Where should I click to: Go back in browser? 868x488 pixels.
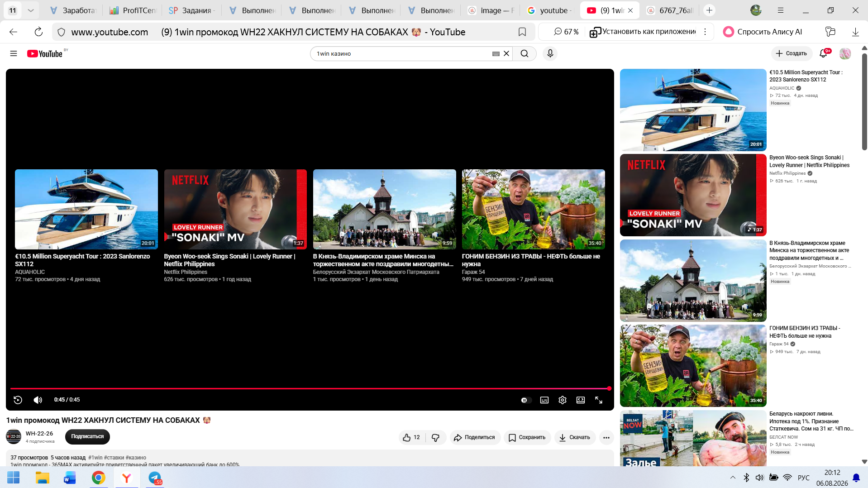point(14,32)
